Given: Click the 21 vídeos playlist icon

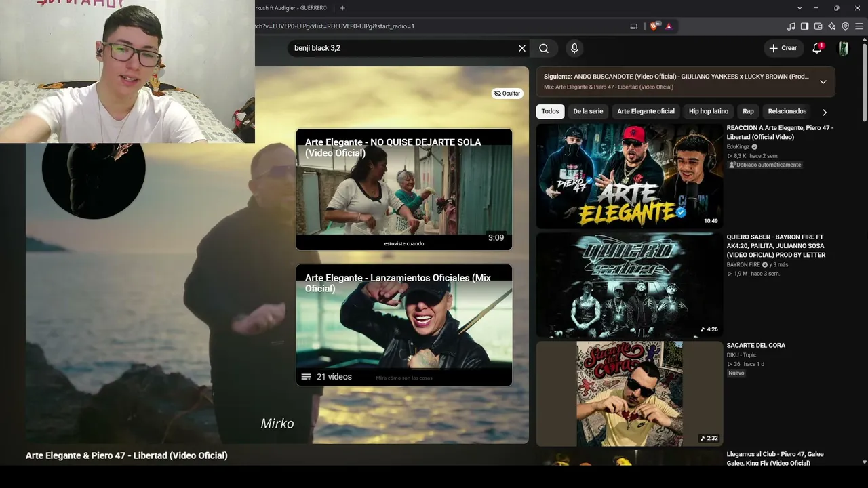Looking at the screenshot, I should tap(306, 377).
